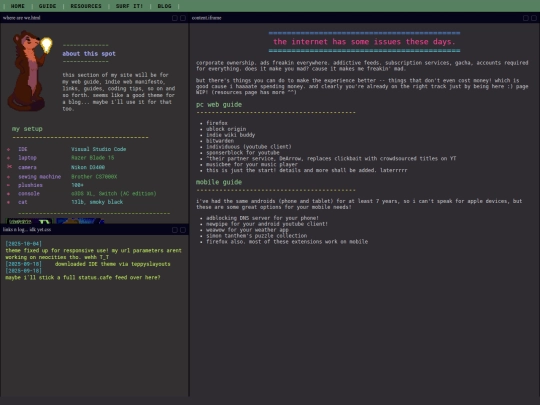Click 'downloaded IDE theme via teppyslayouts' log entry
This screenshot has width=540, height=405.
[x=113, y=264]
